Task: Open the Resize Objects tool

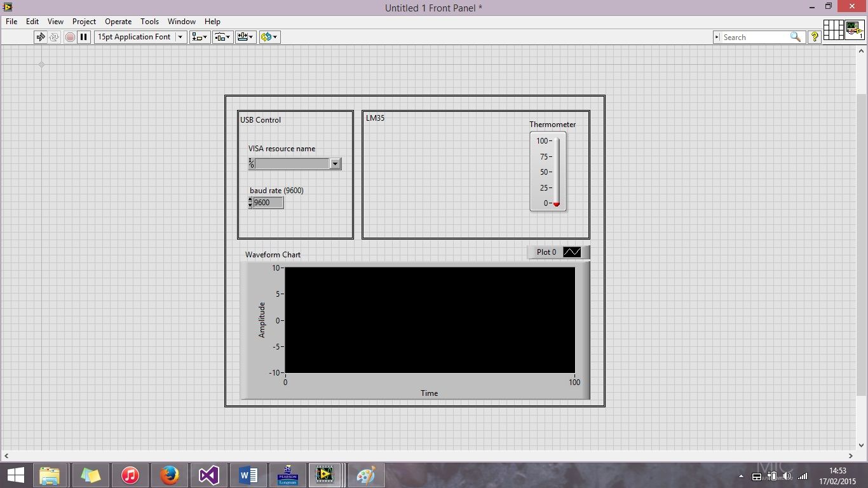Action: [x=245, y=37]
